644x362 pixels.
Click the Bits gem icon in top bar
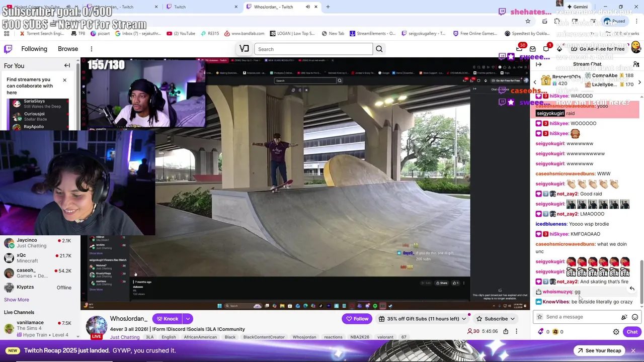[x=559, y=49]
